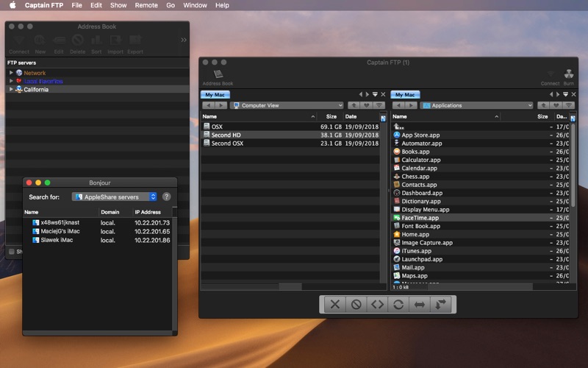The width and height of the screenshot is (588, 368).
Task: Open the File menu
Action: click(x=77, y=5)
